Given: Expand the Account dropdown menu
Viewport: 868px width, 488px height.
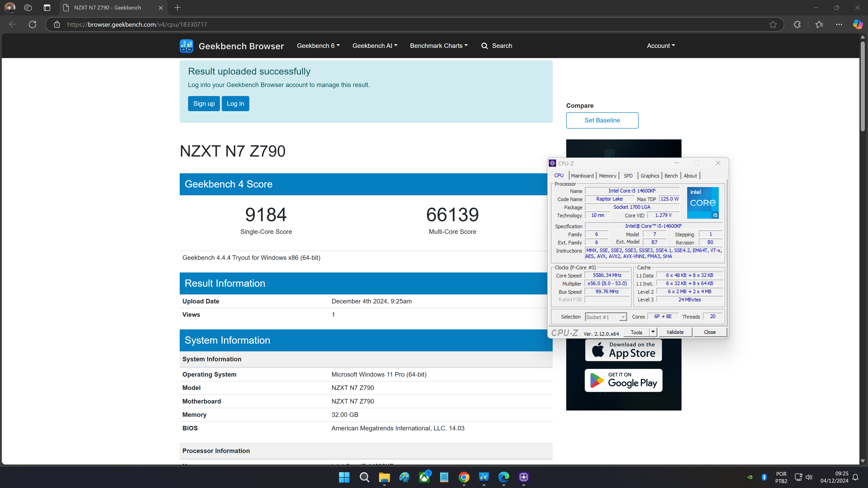Looking at the screenshot, I should point(661,46).
